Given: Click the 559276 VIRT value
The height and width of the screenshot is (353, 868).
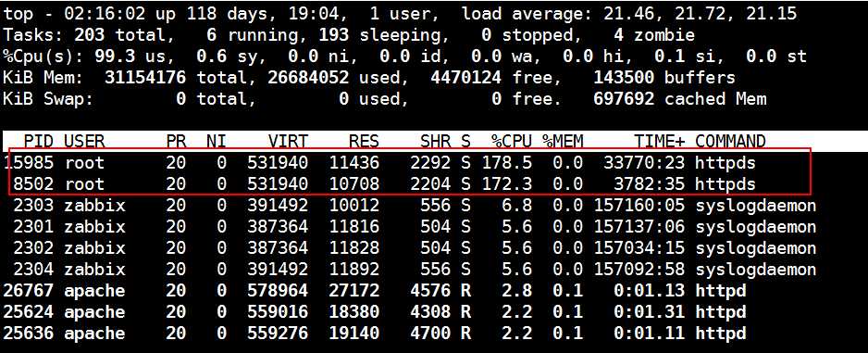Looking at the screenshot, I should pos(278,333).
